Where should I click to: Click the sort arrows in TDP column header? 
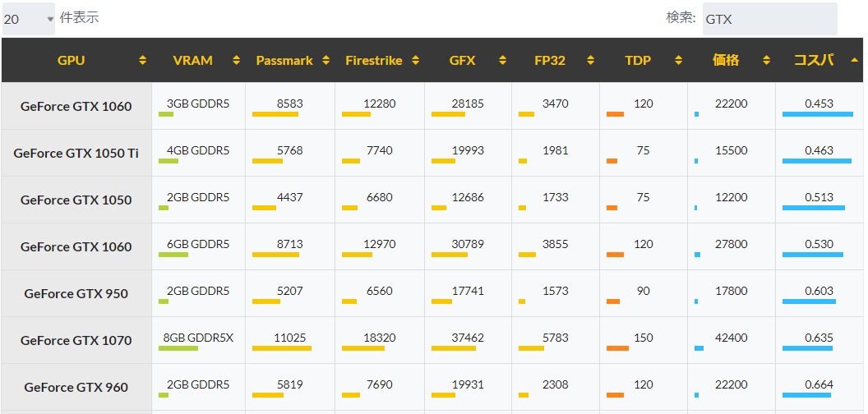tap(678, 61)
